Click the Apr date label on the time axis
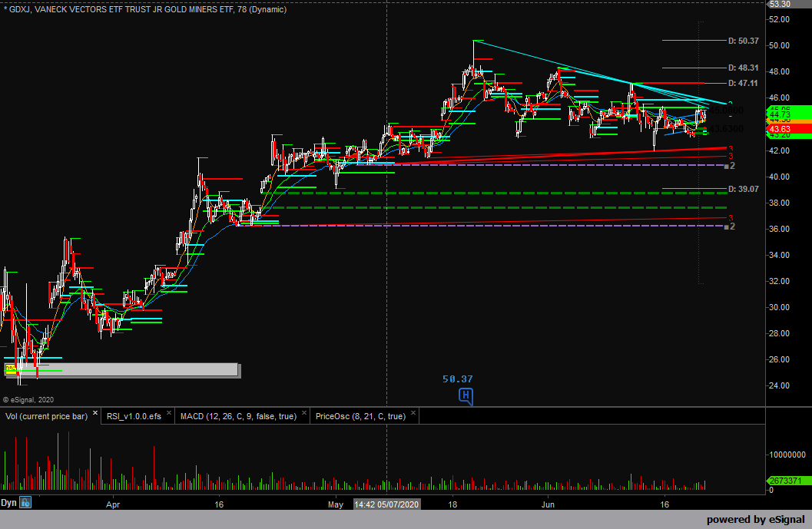 (113, 504)
